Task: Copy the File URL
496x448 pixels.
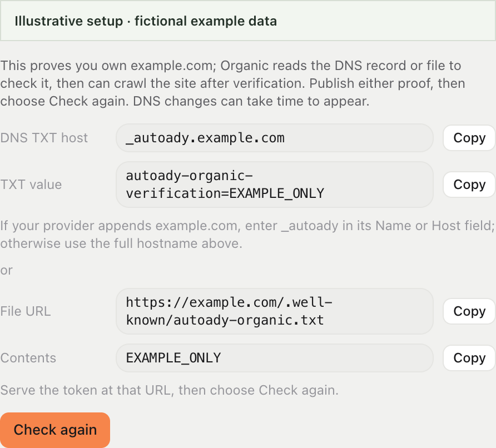Action: point(469,311)
